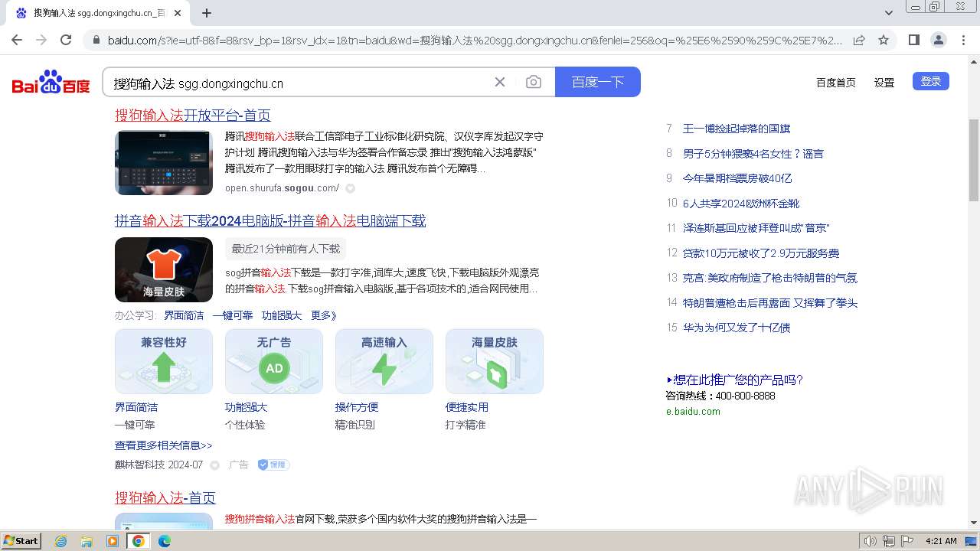Expand the arrow beside 麒林智科技 2024-07
The image size is (980, 551).
(x=214, y=465)
